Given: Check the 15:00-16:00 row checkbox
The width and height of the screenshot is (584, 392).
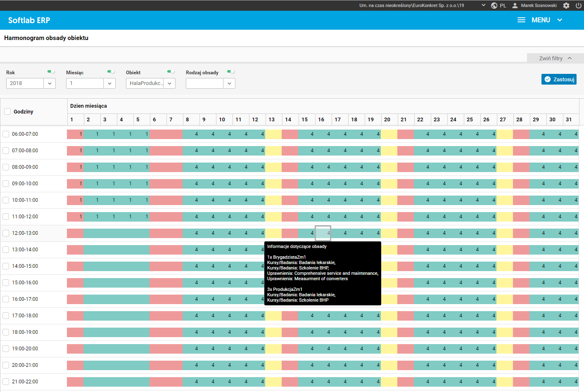Looking at the screenshot, I should coord(6,283).
